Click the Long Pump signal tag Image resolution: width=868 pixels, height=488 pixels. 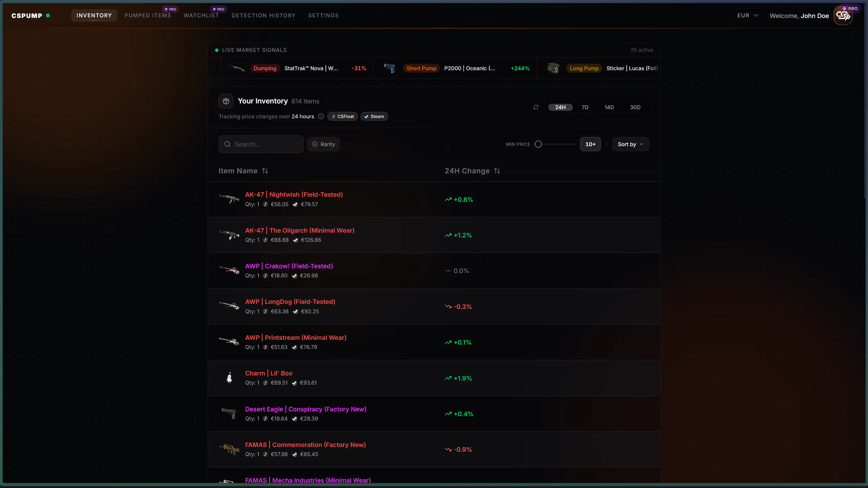[x=584, y=68]
